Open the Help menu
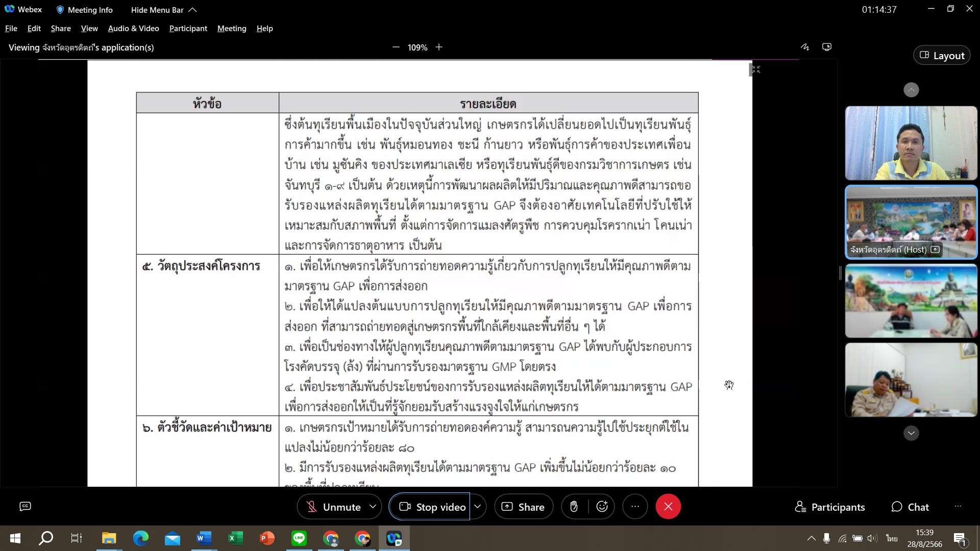Screen dimensions: 980x551 tap(264, 29)
